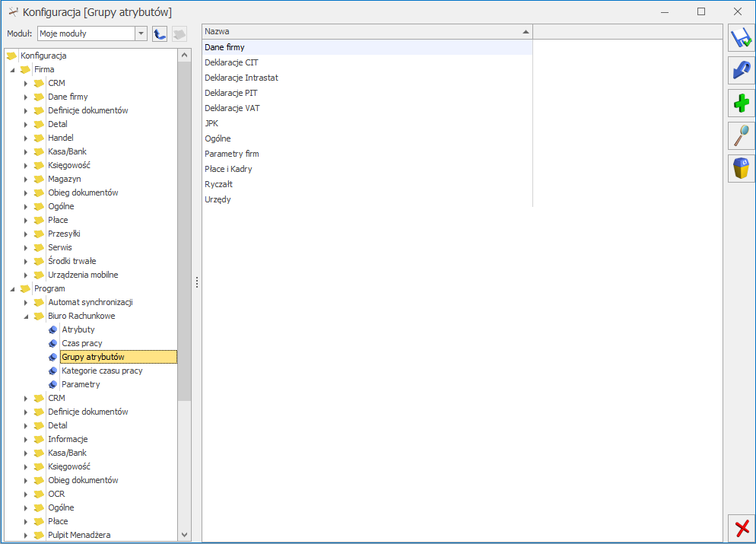Screen dimensions: 756x544
Task: Click the blue back arrow beside module selector
Action: coord(160,33)
